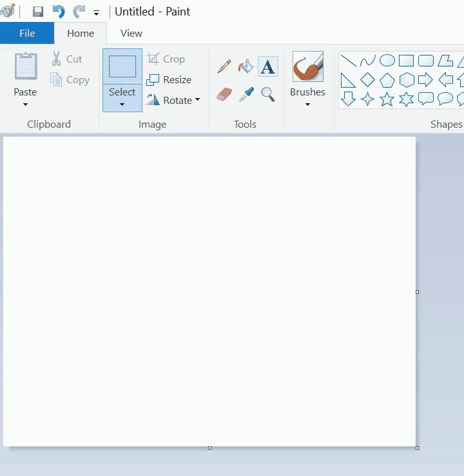Pick the Oval callout shape

pyautogui.click(x=445, y=99)
